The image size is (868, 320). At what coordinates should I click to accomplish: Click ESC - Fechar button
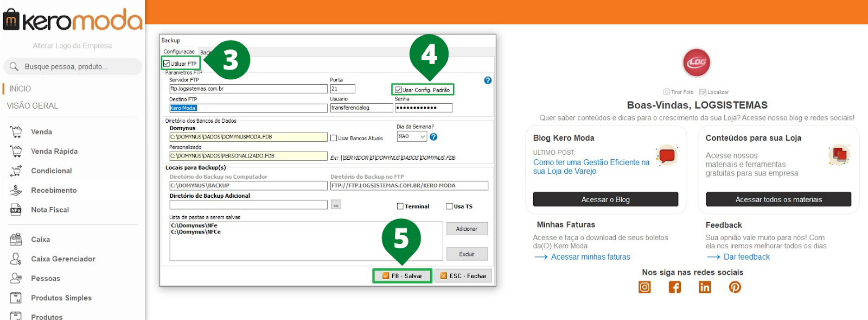point(463,276)
